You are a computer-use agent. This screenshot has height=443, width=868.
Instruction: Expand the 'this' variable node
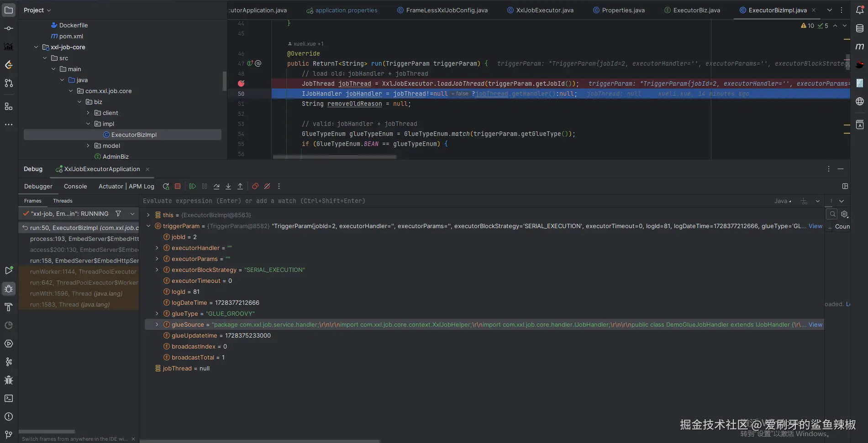pyautogui.click(x=148, y=215)
